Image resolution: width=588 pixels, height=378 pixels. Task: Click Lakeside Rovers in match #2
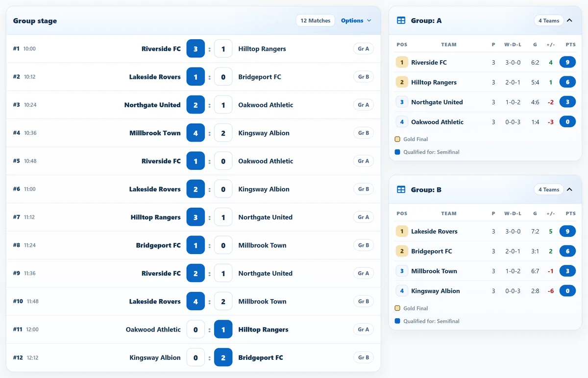pos(155,77)
